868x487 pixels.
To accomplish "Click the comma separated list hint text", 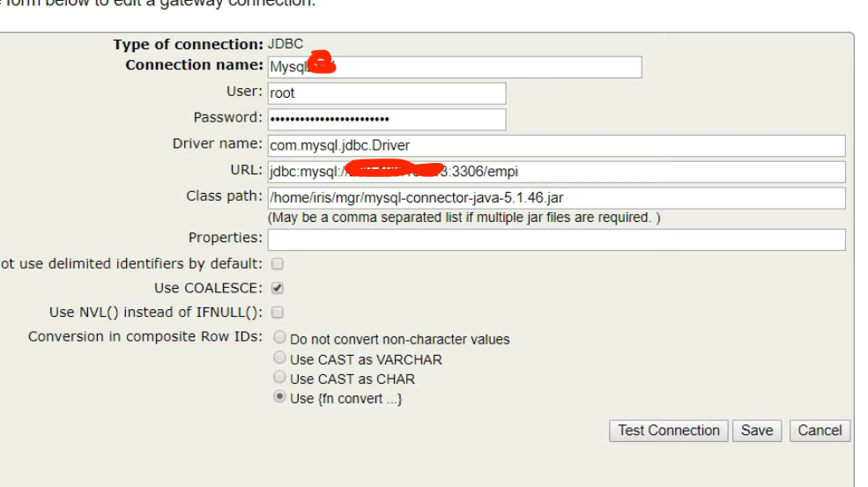I will pos(464,218).
